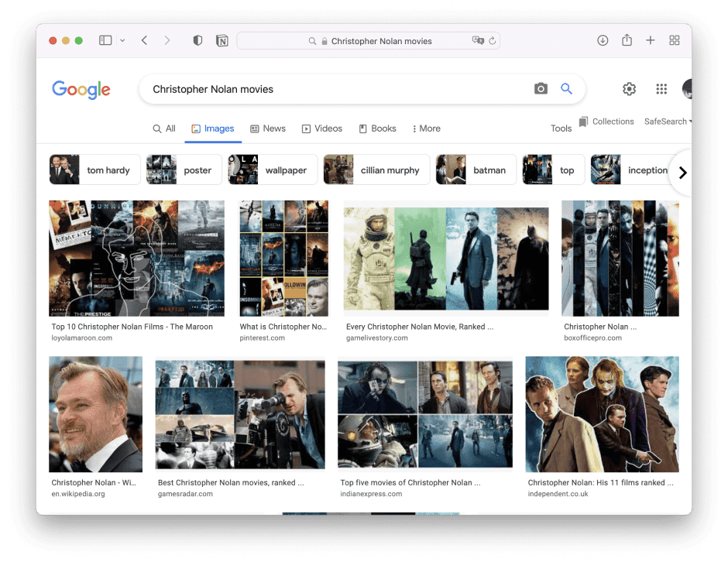Open the indianexpress Top five movies image
This screenshot has width=728, height=562.
[x=425, y=414]
